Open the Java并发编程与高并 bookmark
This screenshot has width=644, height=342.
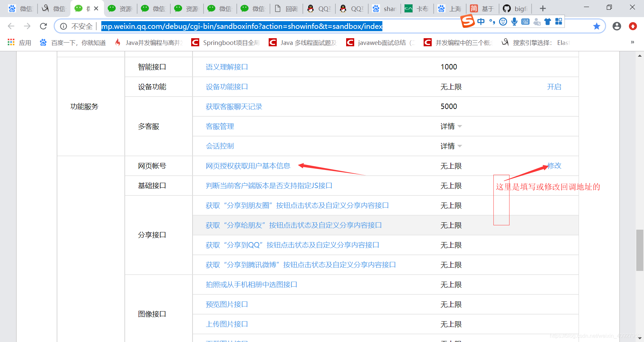[x=149, y=42]
